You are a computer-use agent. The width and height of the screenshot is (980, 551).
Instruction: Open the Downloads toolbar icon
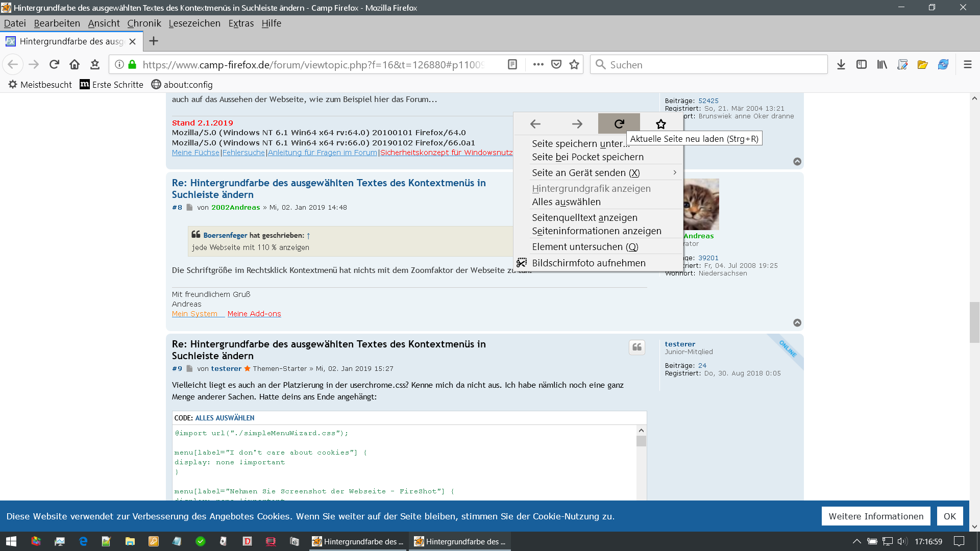(x=841, y=64)
